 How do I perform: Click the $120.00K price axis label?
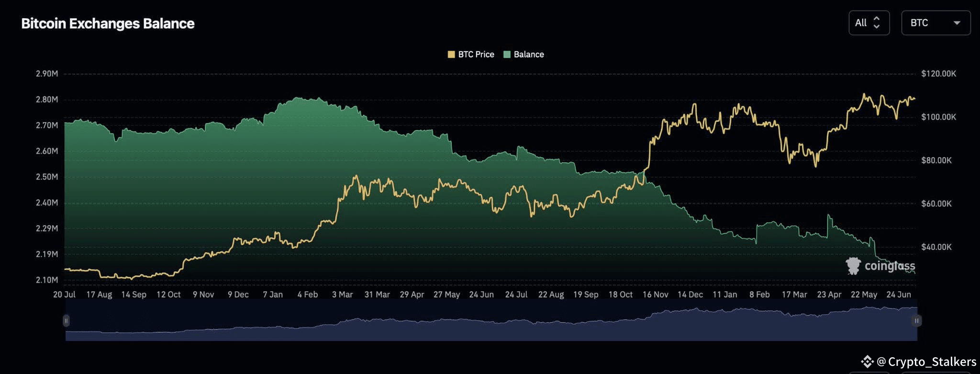[x=939, y=74]
